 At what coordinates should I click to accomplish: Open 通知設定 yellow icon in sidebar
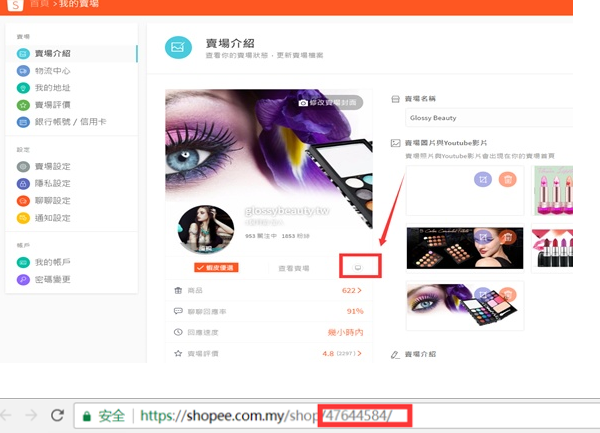click(23, 218)
